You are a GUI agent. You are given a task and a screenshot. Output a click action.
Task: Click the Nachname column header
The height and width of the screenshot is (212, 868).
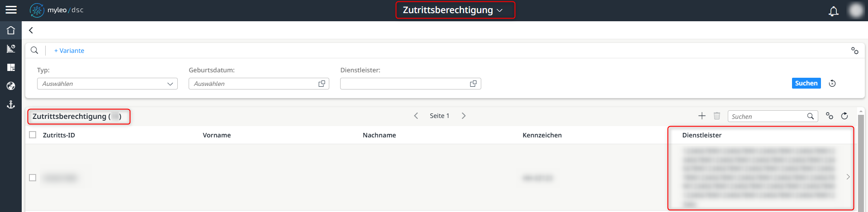(379, 135)
